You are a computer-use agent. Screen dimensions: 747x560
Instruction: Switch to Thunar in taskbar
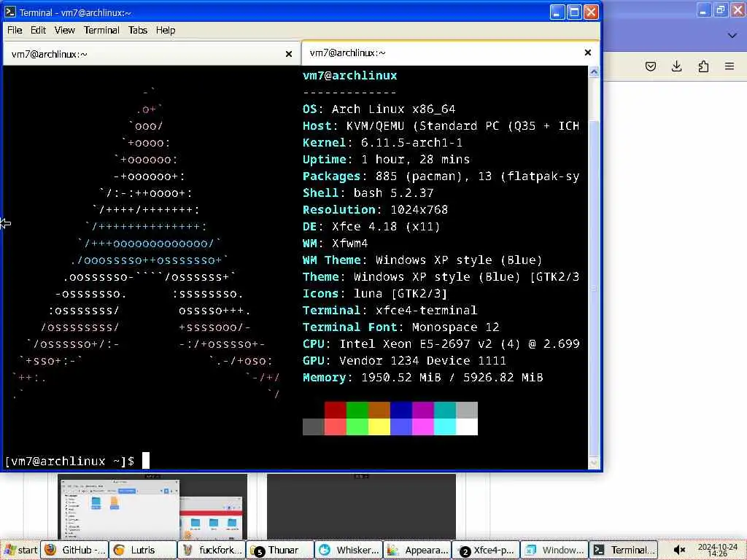click(280, 550)
